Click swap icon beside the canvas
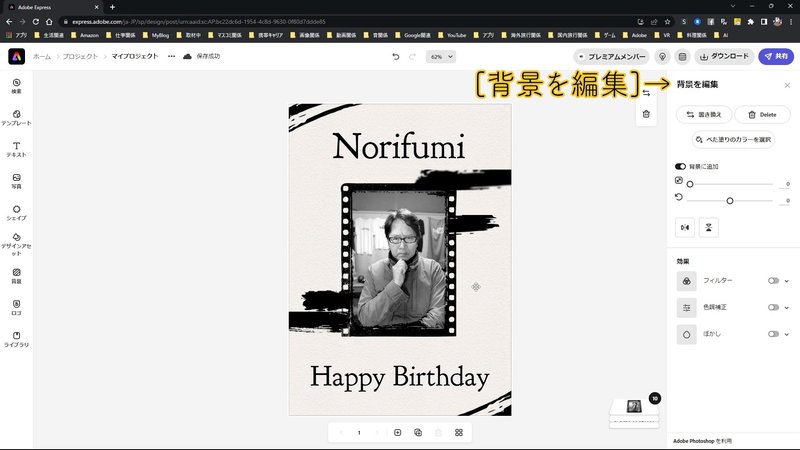 click(646, 93)
